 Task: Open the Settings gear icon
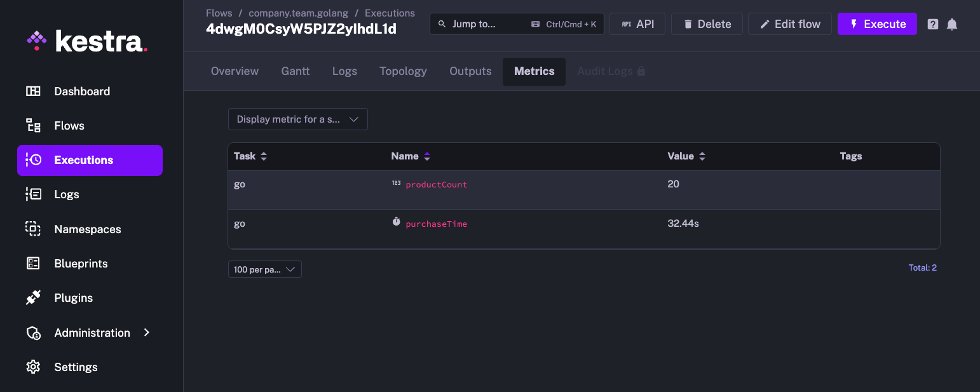[33, 367]
